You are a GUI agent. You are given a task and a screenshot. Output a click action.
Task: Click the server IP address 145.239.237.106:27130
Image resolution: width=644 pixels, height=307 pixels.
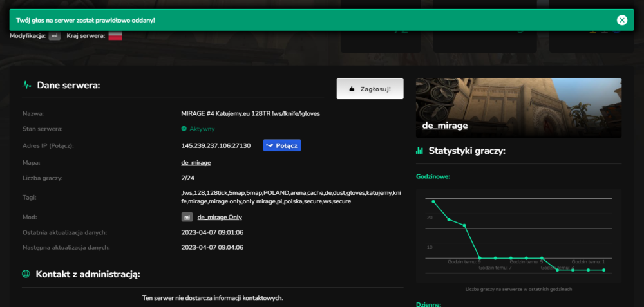(x=216, y=145)
